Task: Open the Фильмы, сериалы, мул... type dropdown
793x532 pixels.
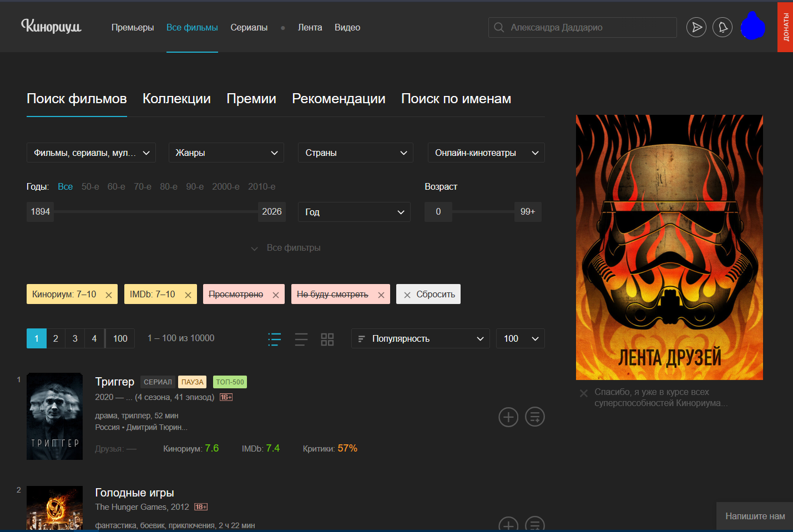Action: tap(91, 153)
